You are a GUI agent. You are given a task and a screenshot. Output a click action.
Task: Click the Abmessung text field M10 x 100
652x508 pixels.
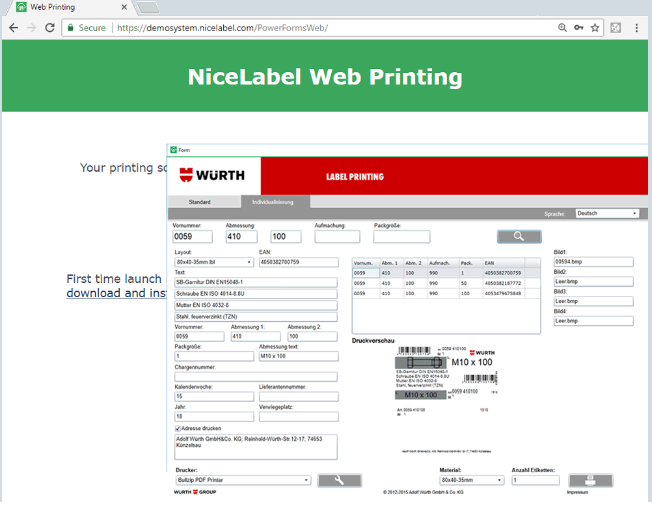299,356
